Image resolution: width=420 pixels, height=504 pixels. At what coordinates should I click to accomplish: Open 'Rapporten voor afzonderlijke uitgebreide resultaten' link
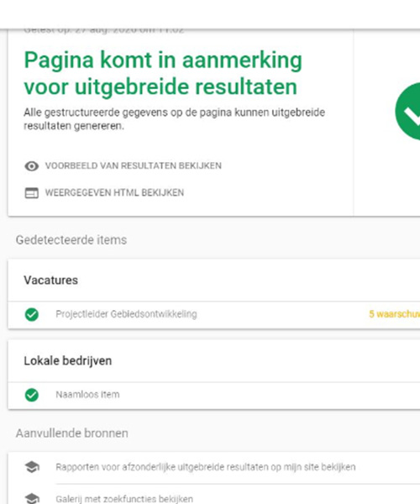pos(206,467)
